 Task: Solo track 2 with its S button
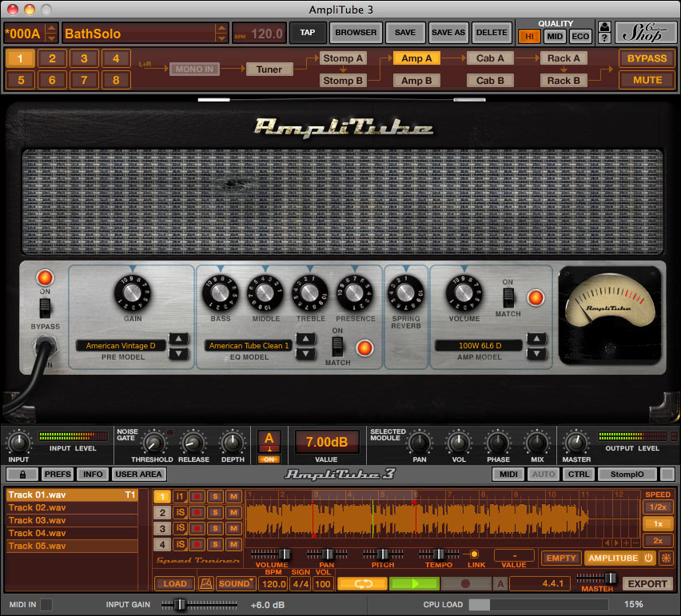pos(215,513)
